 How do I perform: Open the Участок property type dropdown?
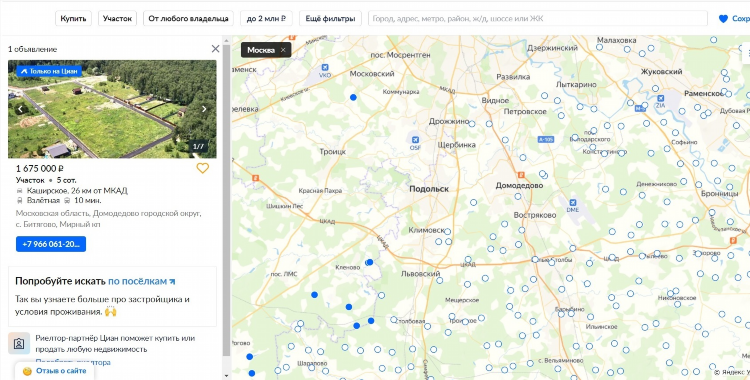117,19
